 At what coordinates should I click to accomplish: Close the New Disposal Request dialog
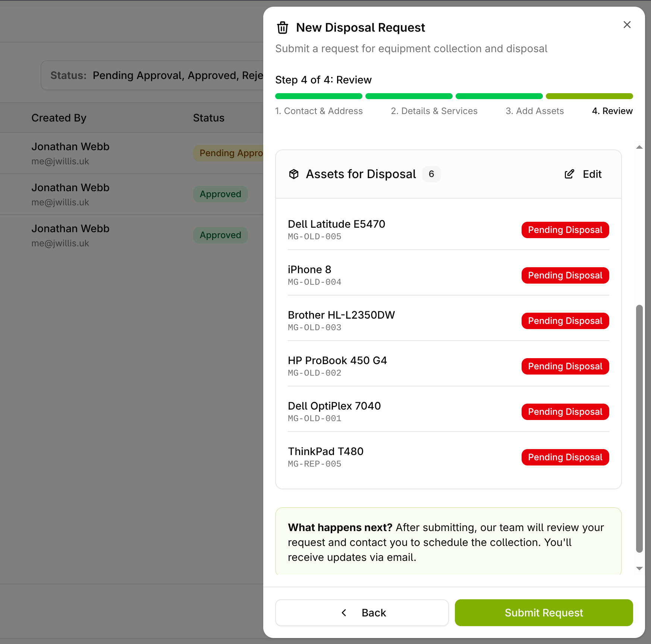[x=627, y=25]
